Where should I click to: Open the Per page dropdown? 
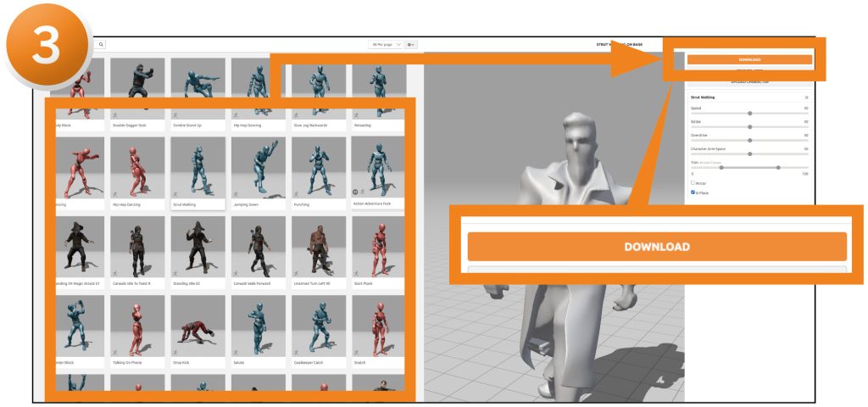click(x=386, y=44)
